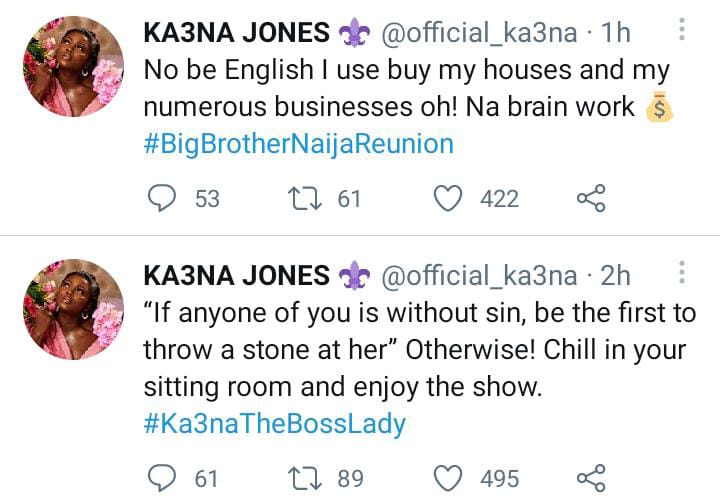Image resolution: width=720 pixels, height=502 pixels.
Task: Share the Ka3naTheBossLady tweet
Action: click(x=591, y=478)
